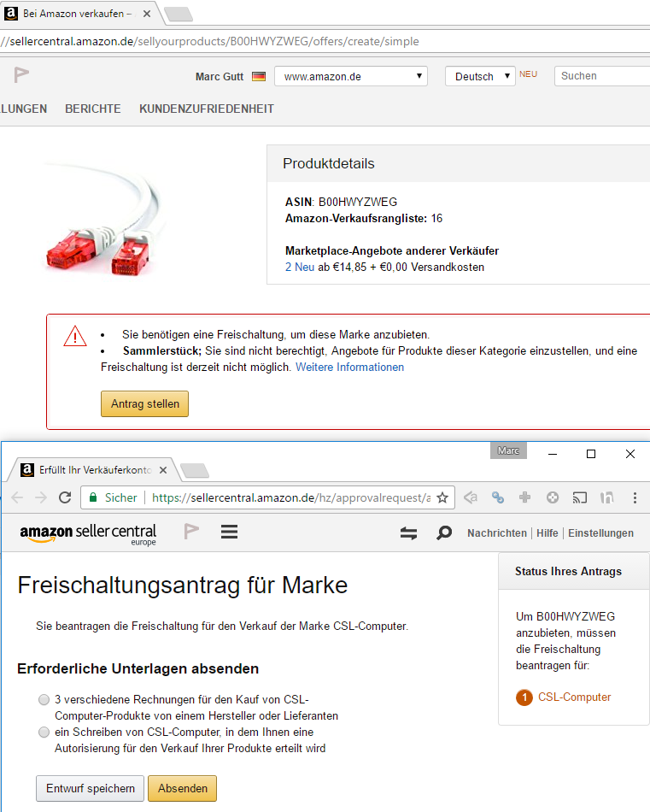The width and height of the screenshot is (650, 812).
Task: Click the last extension icon before the menu
Action: click(x=607, y=497)
